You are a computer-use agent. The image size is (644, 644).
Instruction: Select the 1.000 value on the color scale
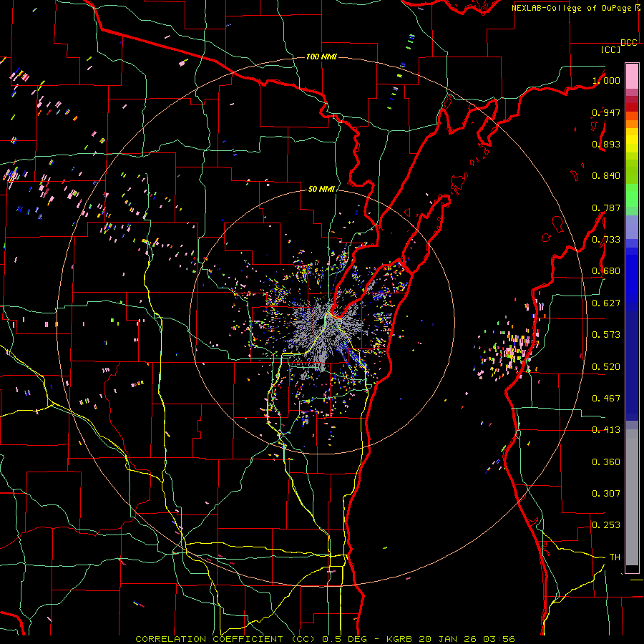click(606, 80)
